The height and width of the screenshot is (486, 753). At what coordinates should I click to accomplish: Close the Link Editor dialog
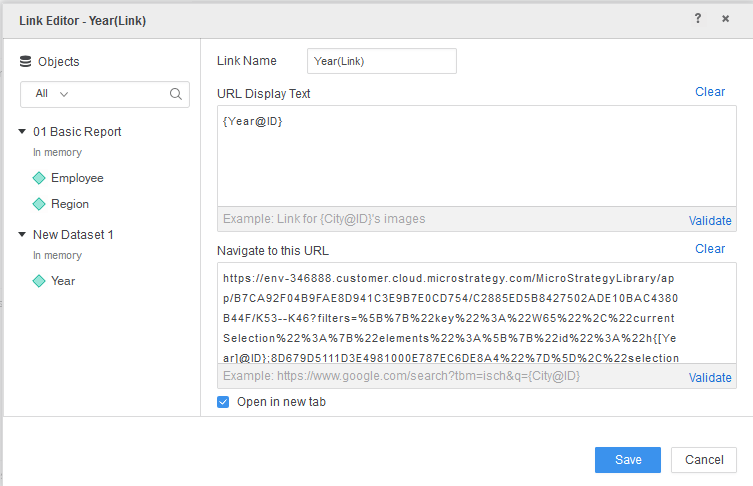725,18
